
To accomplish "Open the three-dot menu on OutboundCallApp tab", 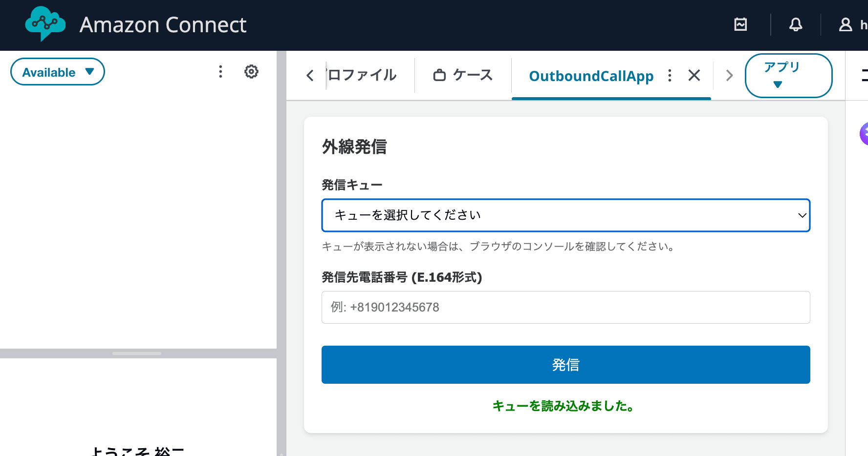I will [x=670, y=76].
